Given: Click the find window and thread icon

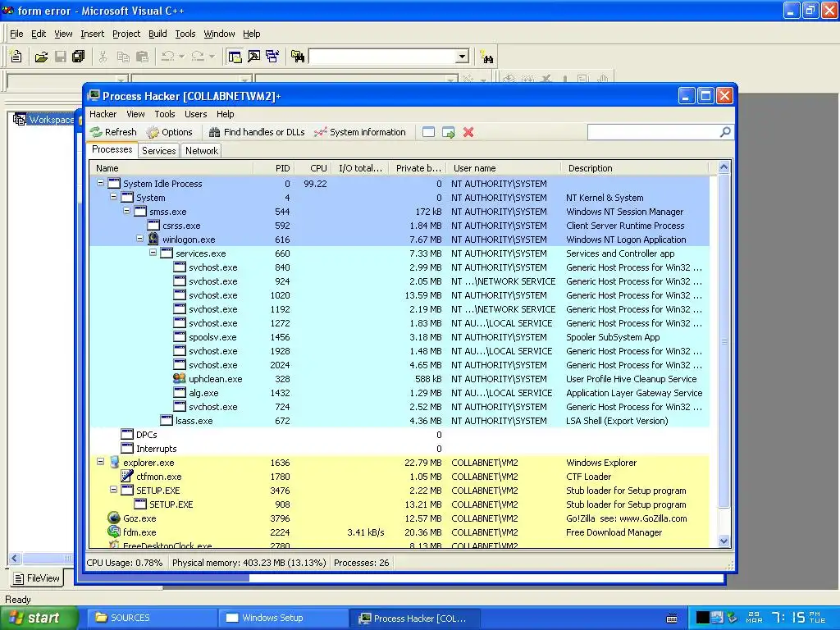Looking at the screenshot, I should [x=449, y=132].
